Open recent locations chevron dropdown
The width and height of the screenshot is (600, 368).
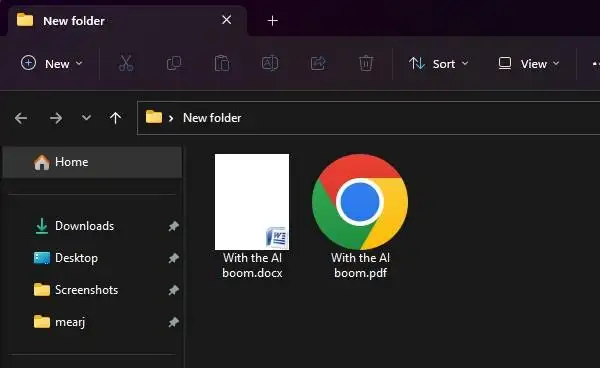tap(86, 118)
